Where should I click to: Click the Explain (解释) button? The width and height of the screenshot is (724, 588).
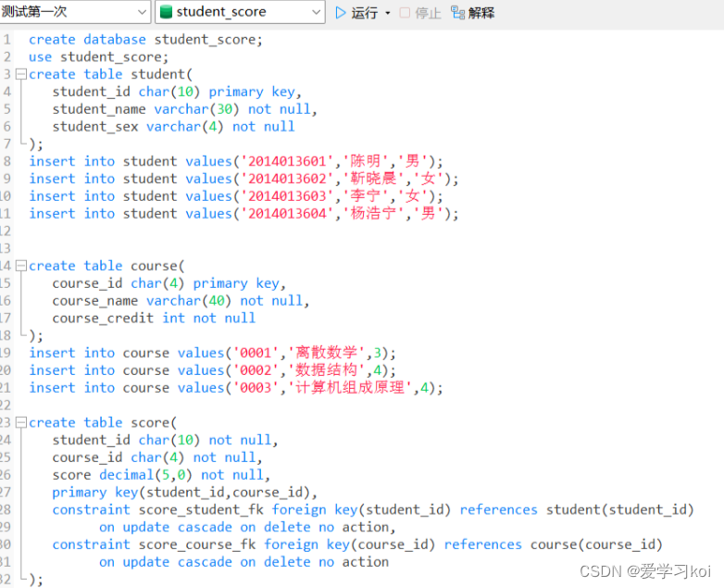tap(472, 12)
